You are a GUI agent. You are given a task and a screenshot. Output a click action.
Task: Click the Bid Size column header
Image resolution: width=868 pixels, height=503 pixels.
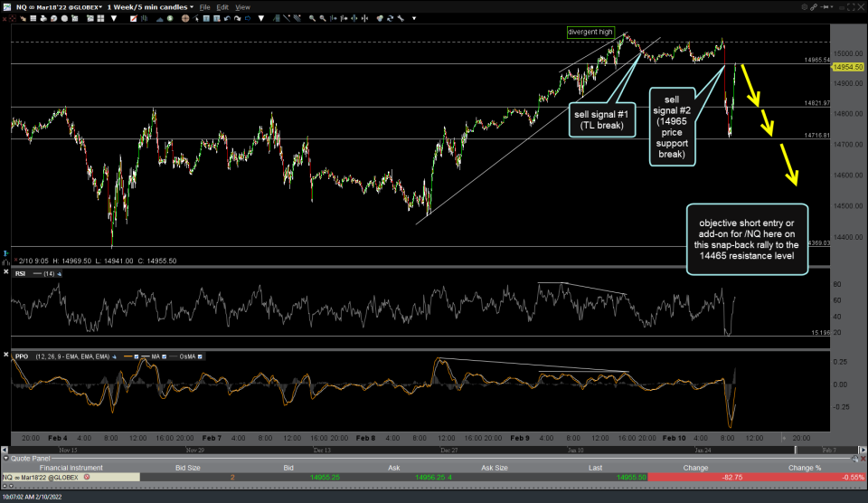coord(188,468)
